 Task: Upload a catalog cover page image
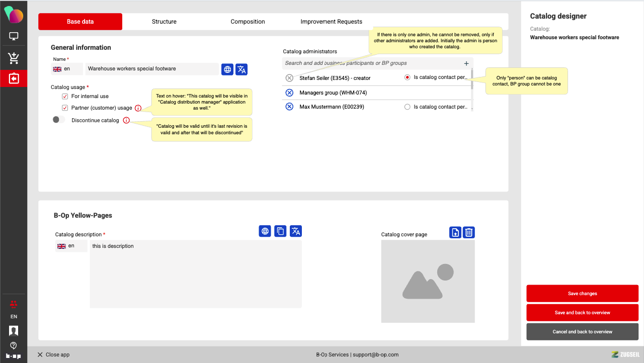coord(455,232)
